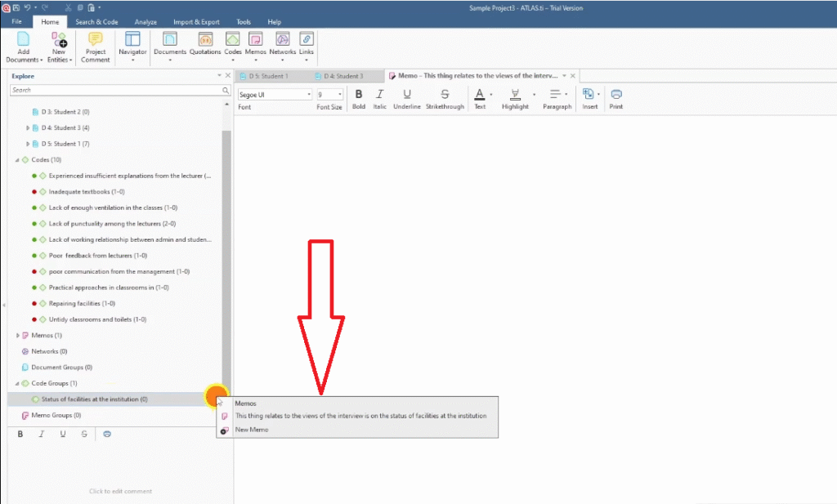
Task: Collapse the Codes (10) tree node
Action: click(x=17, y=159)
